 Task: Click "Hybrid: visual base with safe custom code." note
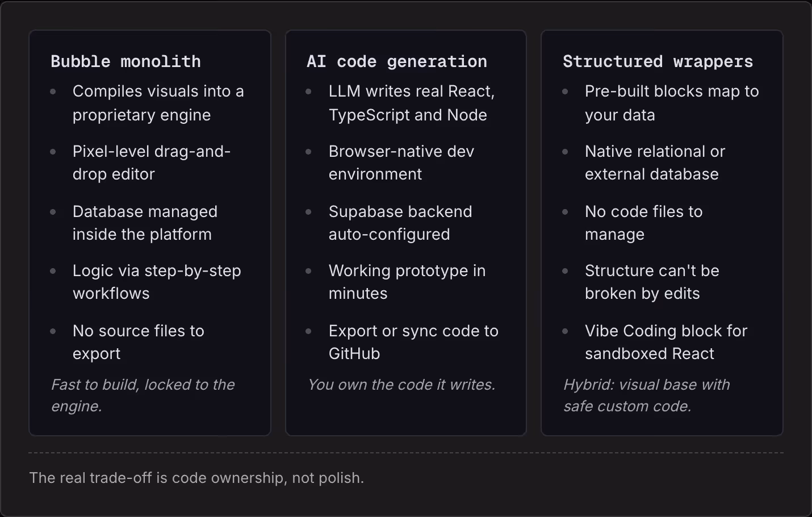647,395
